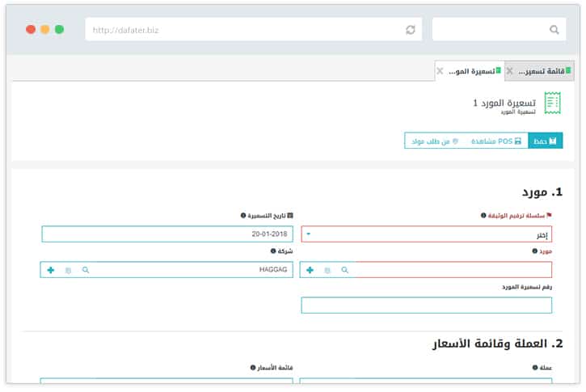This screenshot has height=392, width=586.
Task: Close the قائمة تسعير tab
Action: click(x=509, y=71)
